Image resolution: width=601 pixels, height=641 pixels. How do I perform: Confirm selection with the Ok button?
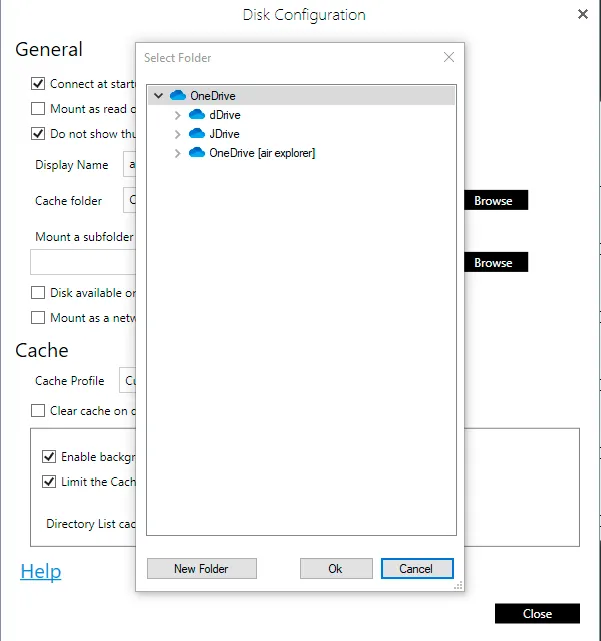(336, 569)
